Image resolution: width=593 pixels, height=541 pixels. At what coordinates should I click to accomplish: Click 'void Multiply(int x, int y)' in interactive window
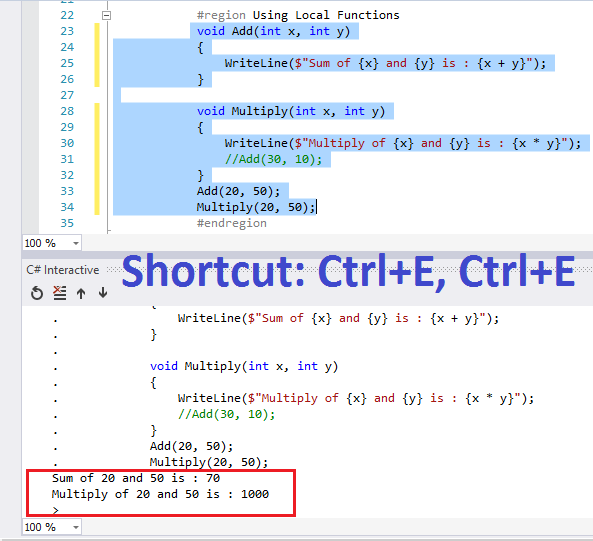click(244, 366)
